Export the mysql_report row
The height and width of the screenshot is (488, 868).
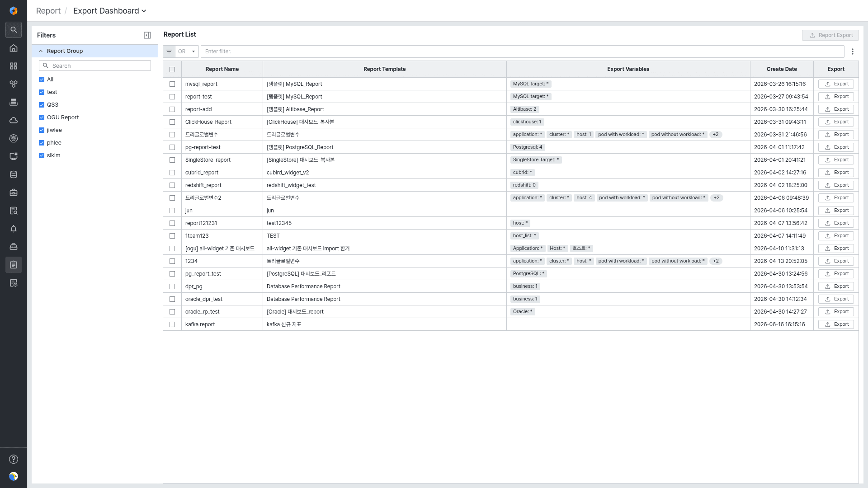(836, 84)
